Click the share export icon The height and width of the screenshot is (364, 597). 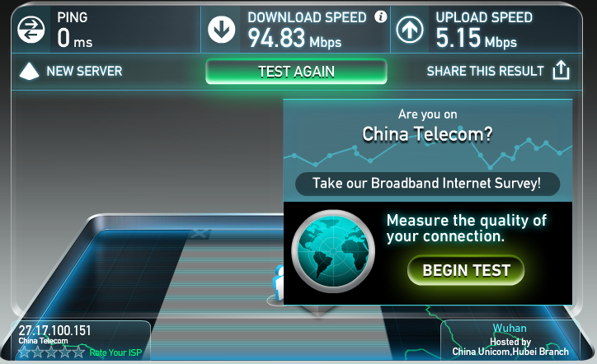click(x=561, y=70)
